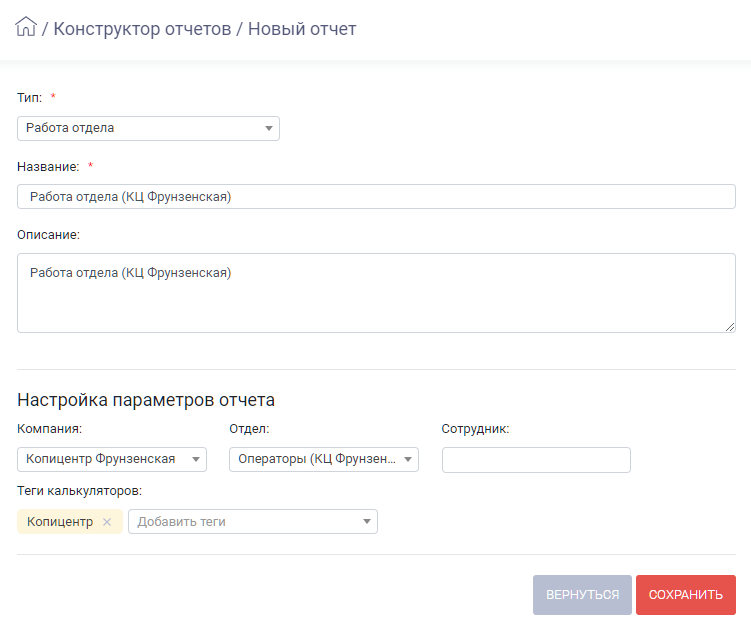Viewport: 751px width, 631px height.
Task: Click the Копицентр tag chip label
Action: 60,522
